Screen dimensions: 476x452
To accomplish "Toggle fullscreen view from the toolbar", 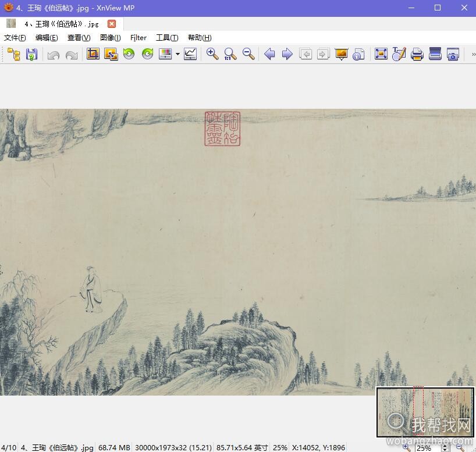I will (381, 54).
